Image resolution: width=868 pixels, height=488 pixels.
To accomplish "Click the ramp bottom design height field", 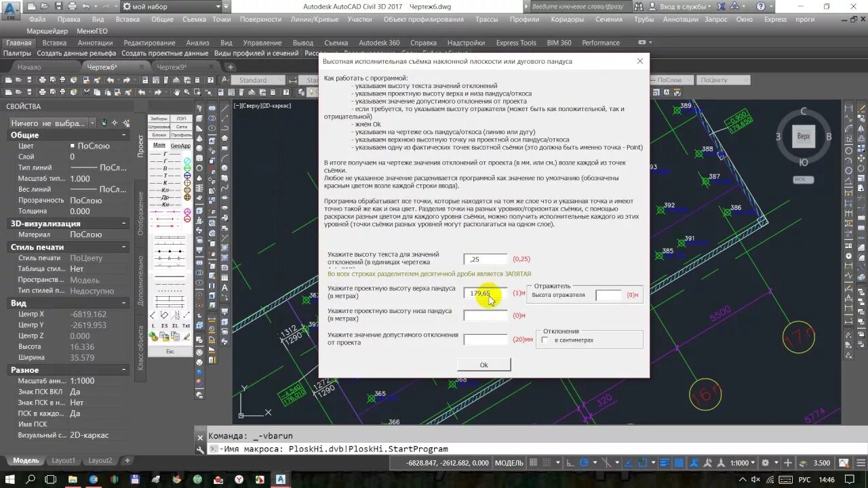I will coord(486,315).
